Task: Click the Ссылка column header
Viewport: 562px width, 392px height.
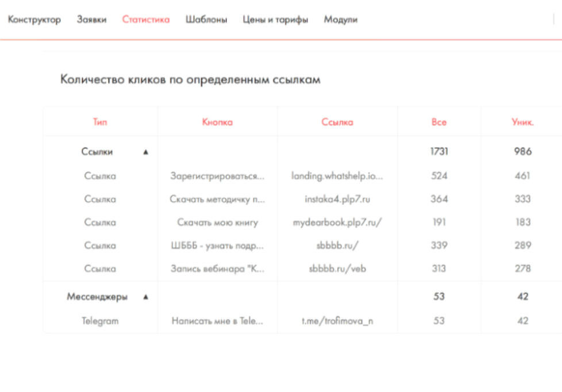Action: pyautogui.click(x=337, y=121)
